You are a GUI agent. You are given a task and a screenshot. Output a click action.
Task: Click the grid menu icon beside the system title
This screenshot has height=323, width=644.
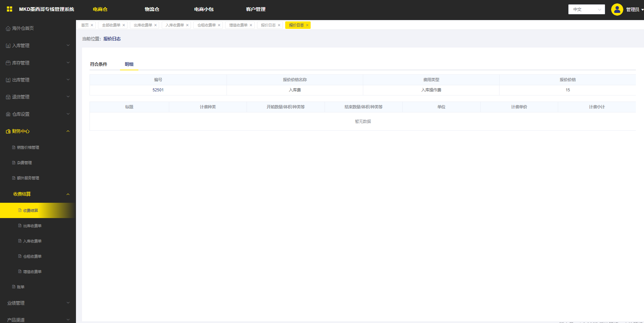9,9
